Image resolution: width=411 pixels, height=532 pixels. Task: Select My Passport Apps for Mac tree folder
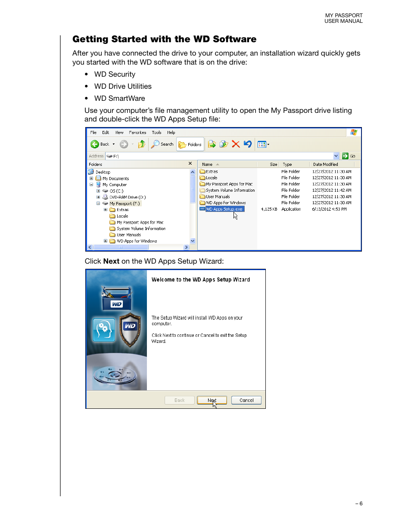(140, 222)
